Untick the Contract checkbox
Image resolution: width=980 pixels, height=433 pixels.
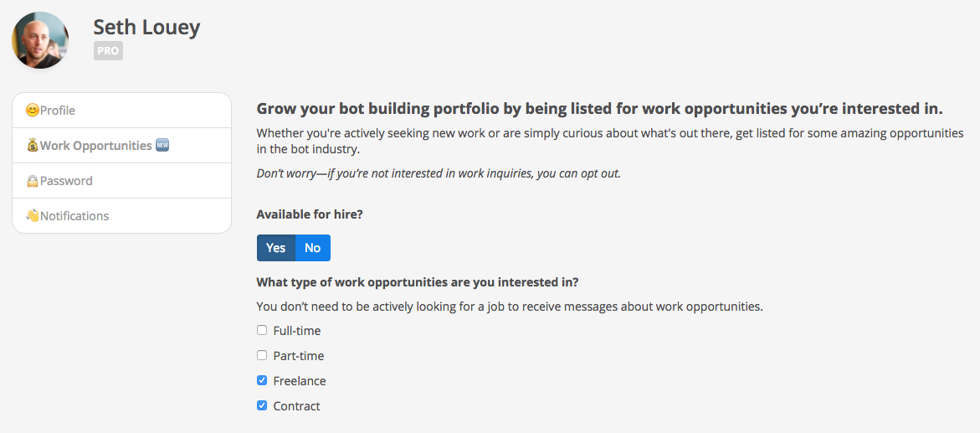(262, 405)
